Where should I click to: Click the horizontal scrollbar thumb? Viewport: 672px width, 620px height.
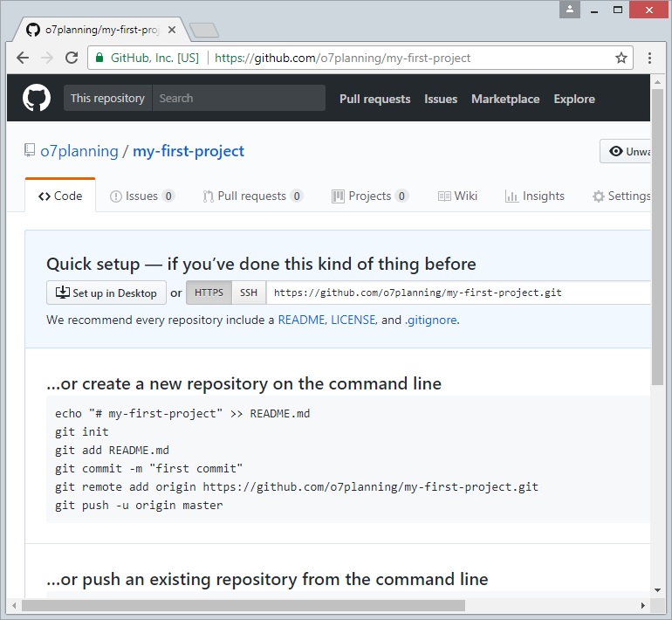pos(243,605)
